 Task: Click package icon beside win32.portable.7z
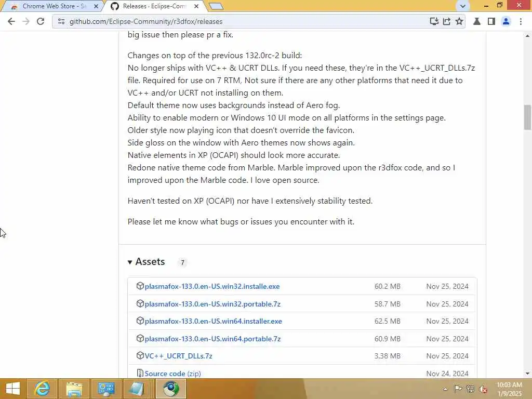140,303
